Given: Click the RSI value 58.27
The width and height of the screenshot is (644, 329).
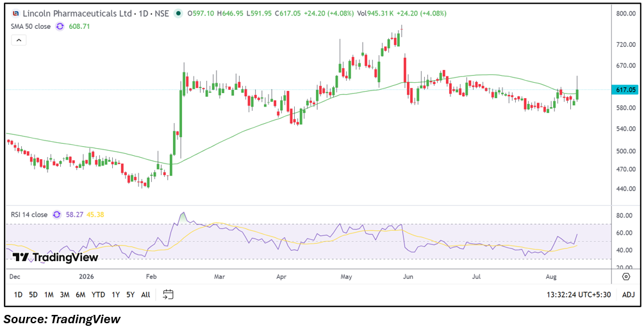Looking at the screenshot, I should click(74, 215).
